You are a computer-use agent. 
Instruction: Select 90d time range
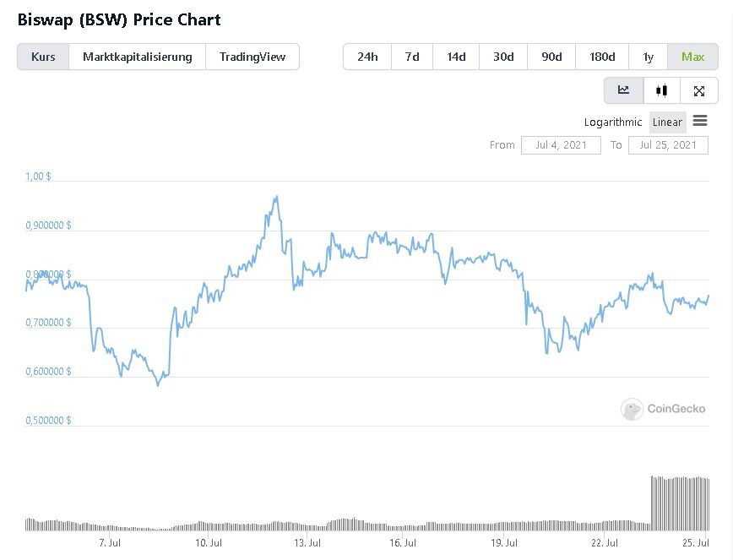coord(551,57)
